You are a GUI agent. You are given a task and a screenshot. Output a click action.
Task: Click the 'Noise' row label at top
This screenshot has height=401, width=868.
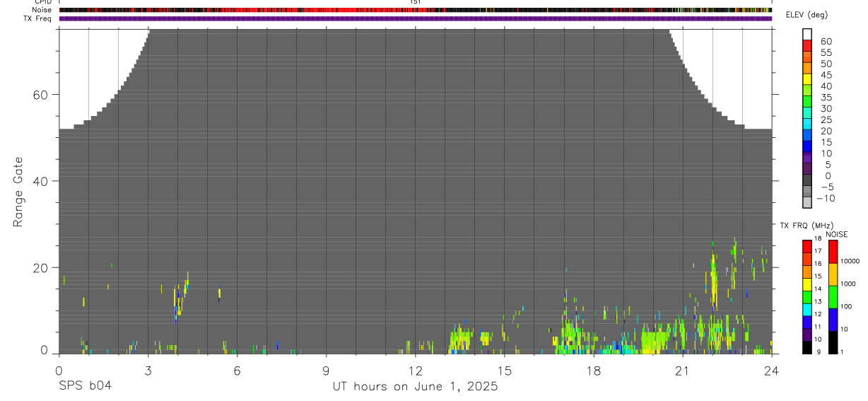[x=42, y=10]
